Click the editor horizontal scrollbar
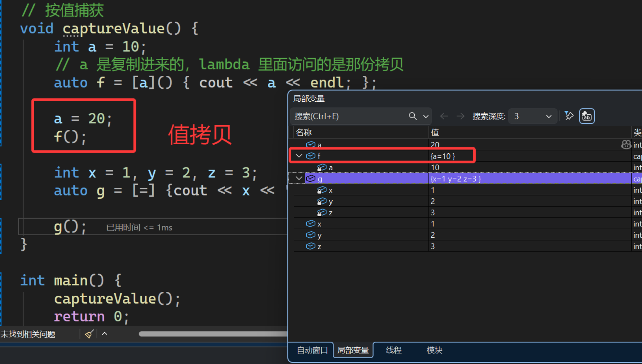 tap(213, 334)
